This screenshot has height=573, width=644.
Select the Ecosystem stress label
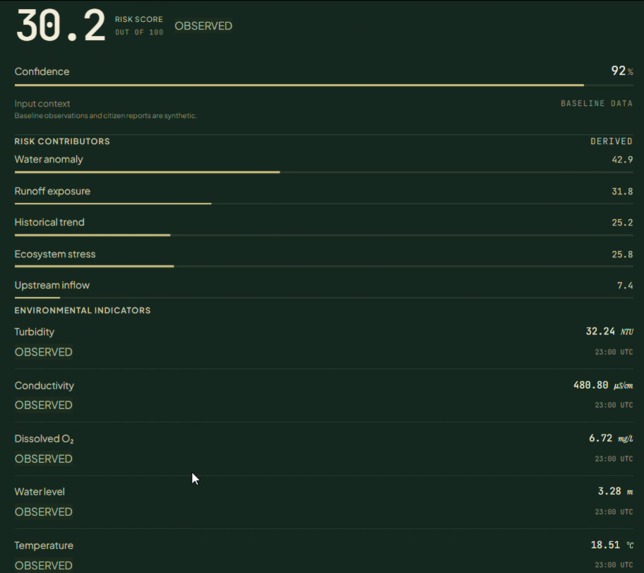click(55, 254)
